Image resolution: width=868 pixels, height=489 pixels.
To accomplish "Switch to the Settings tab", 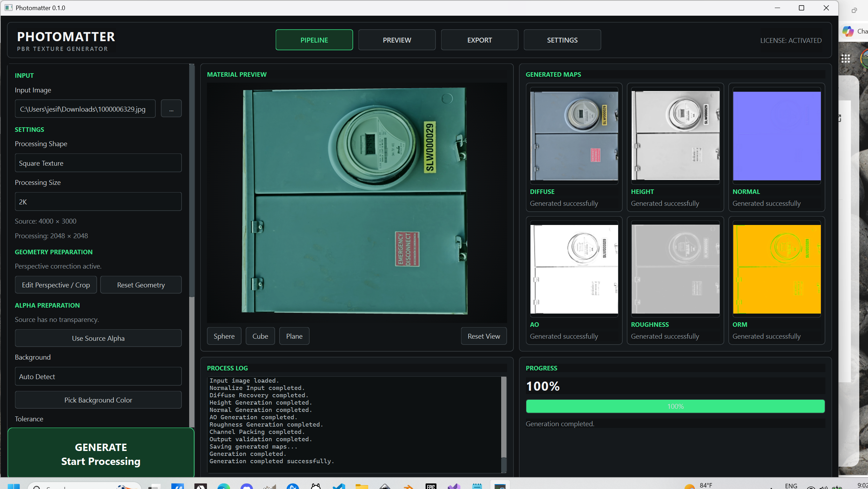I will click(x=562, y=40).
